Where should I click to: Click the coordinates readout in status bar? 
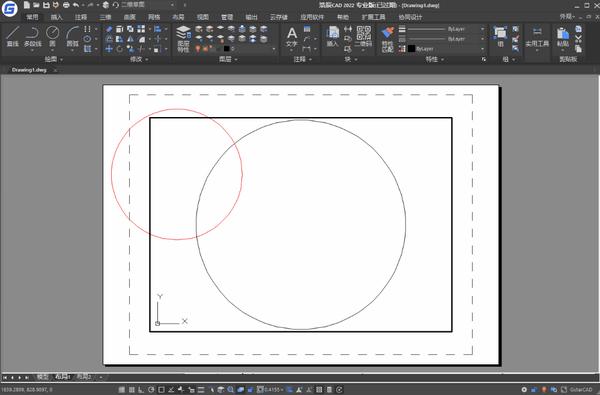(26, 390)
